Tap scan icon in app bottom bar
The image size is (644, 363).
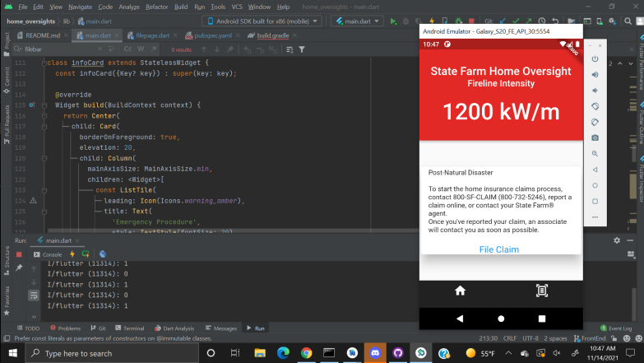(x=542, y=291)
